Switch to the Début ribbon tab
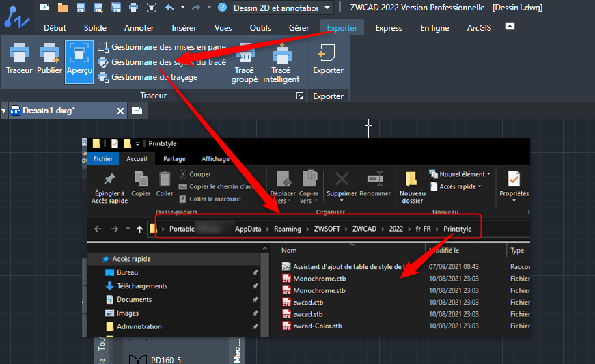The image size is (595, 364). tap(55, 28)
